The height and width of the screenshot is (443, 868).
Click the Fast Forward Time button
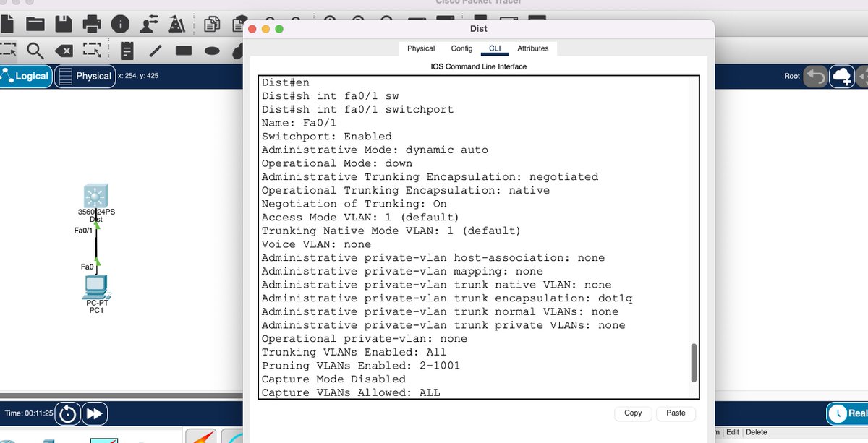(x=95, y=414)
